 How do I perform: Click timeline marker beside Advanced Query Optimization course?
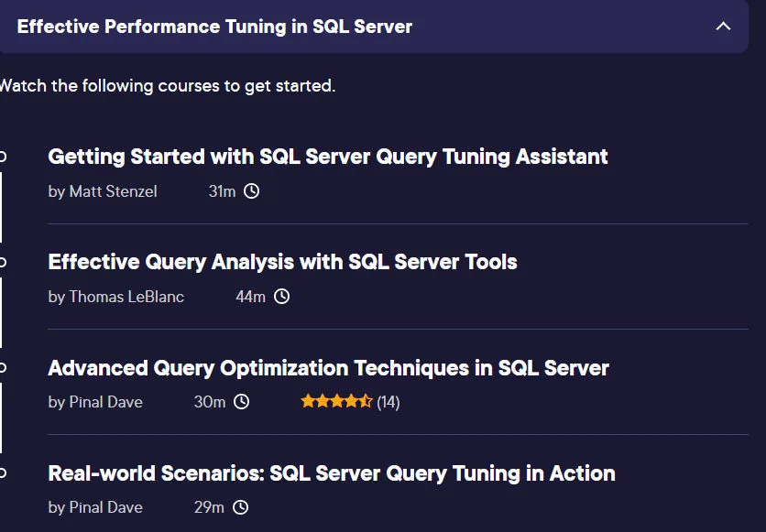[3, 367]
